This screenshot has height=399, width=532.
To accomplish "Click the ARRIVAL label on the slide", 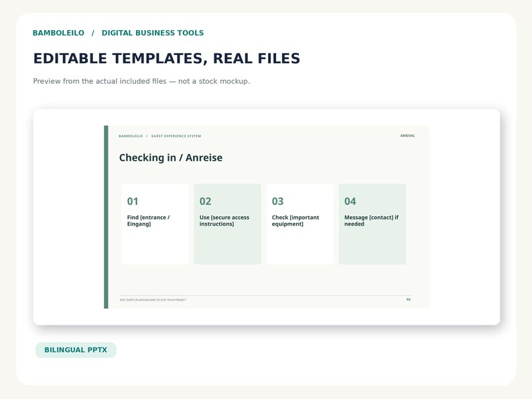I will [x=407, y=136].
